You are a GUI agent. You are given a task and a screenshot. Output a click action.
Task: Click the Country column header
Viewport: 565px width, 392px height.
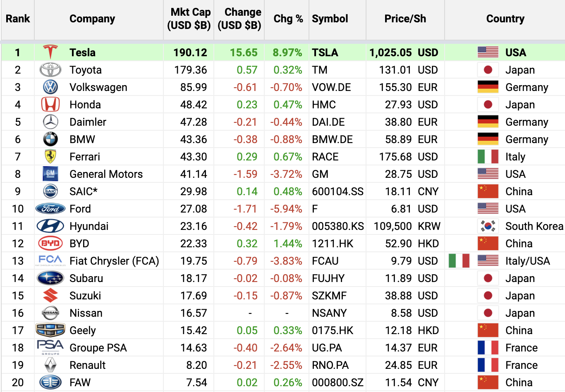(505, 19)
